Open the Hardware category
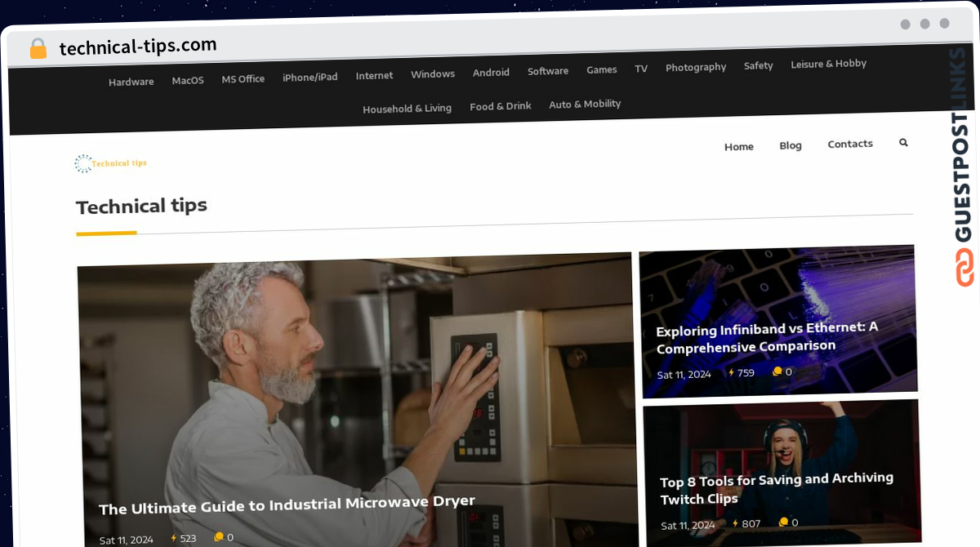This screenshot has height=547, width=980. 131,82
